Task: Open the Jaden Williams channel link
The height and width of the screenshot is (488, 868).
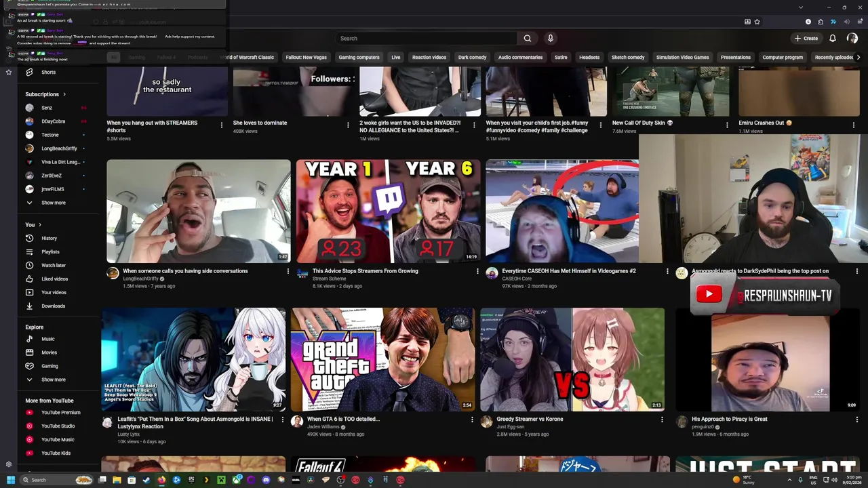Action: click(x=323, y=427)
